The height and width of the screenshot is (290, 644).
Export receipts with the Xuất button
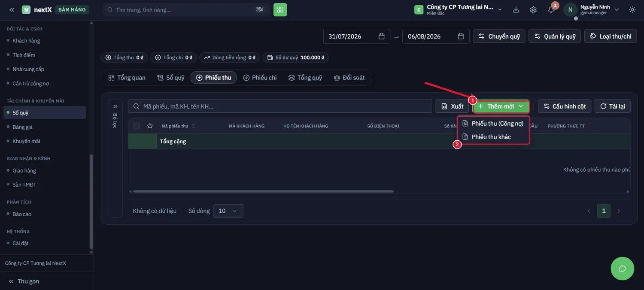point(453,106)
